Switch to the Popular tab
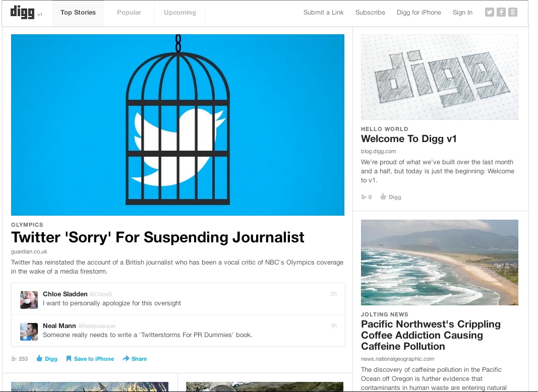Screen dimensions: 538x392 (129, 13)
